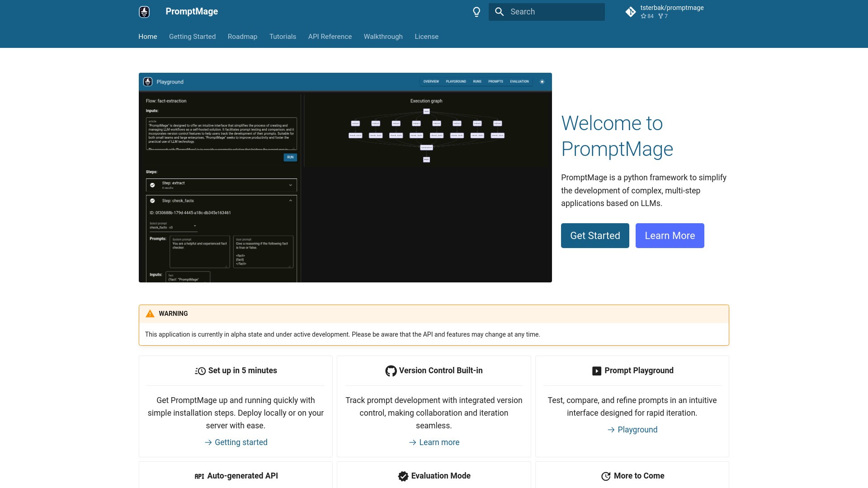Viewport: 868px width, 488px height.
Task: Follow the Getting started link
Action: point(241,442)
